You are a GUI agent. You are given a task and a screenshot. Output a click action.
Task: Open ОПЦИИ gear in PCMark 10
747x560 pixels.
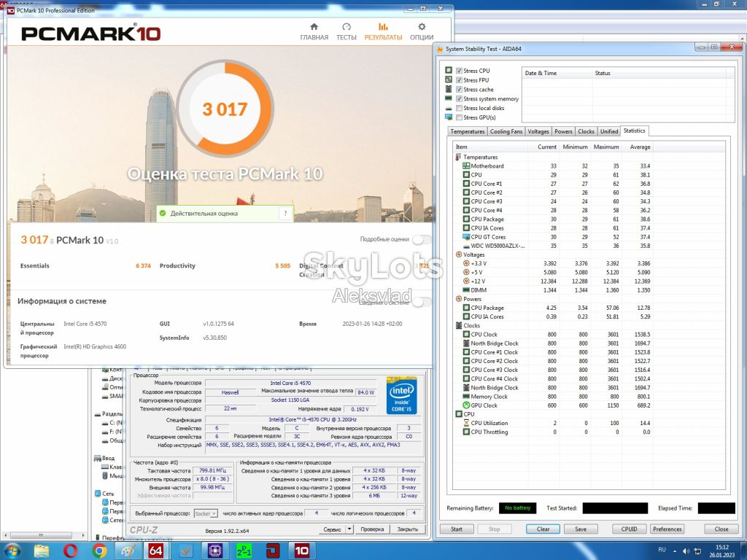(422, 31)
